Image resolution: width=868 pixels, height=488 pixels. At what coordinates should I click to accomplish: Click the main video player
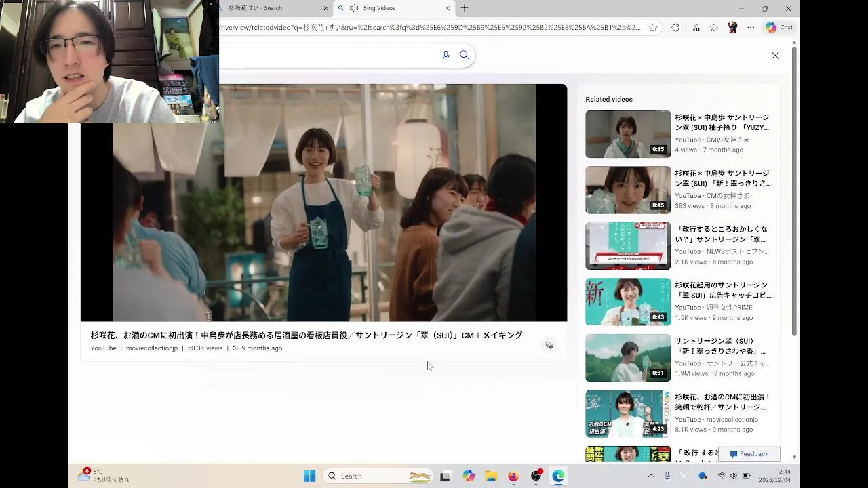tap(323, 203)
